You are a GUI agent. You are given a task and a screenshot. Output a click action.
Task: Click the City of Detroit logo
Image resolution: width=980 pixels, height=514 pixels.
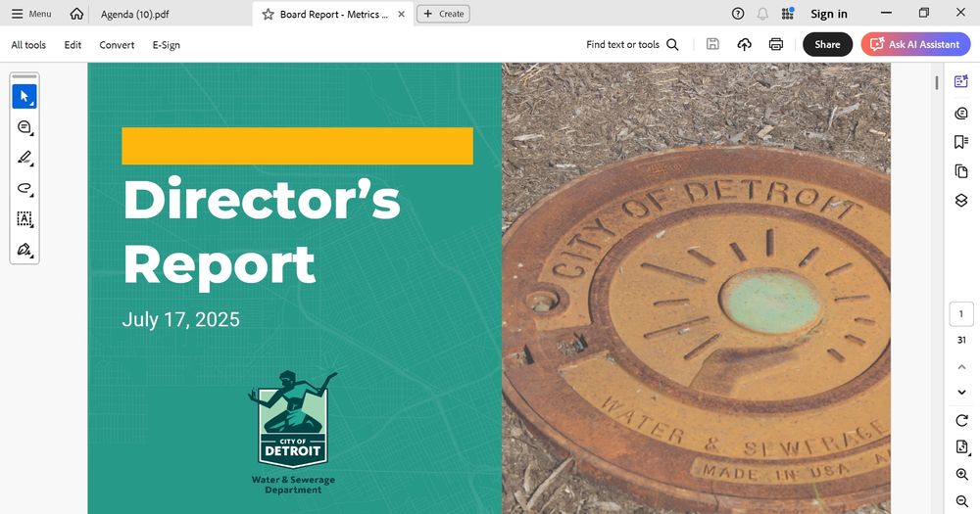[x=292, y=420]
